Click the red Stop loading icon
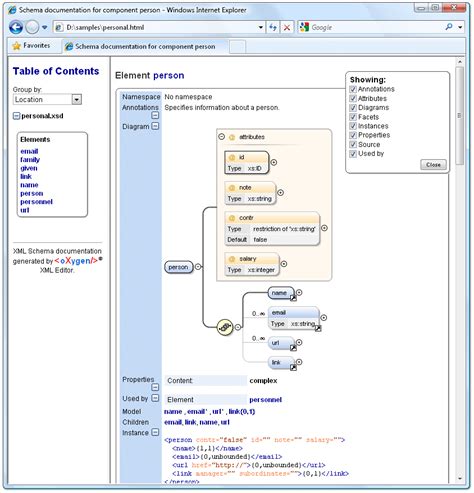Screen dimensions: 474x493 coord(287,27)
